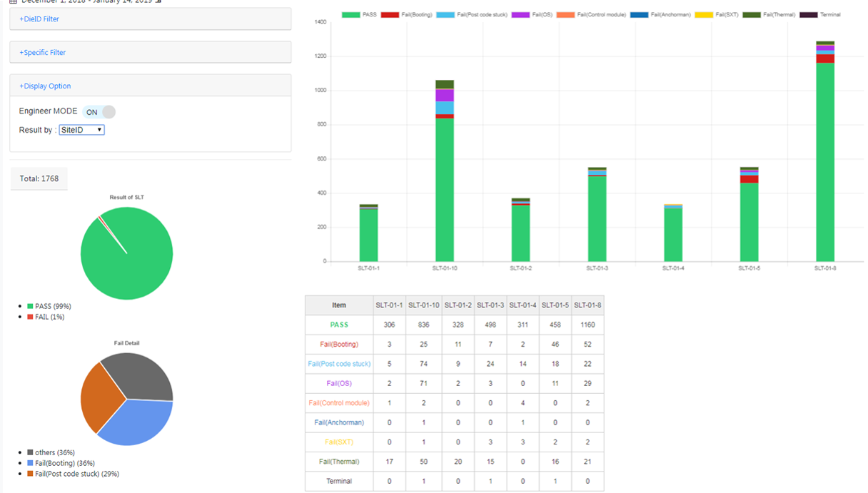868x493 pixels.
Task: Click PASS value 306 for SLT-01-1
Action: pyautogui.click(x=389, y=325)
